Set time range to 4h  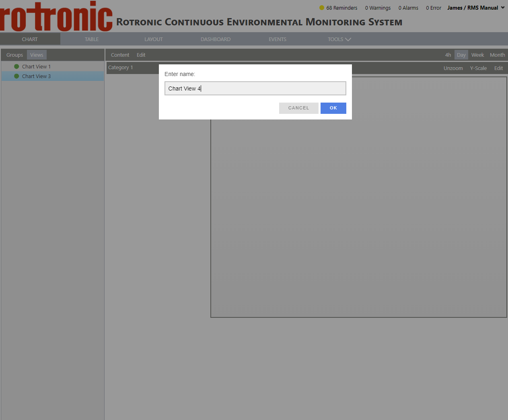click(x=448, y=55)
